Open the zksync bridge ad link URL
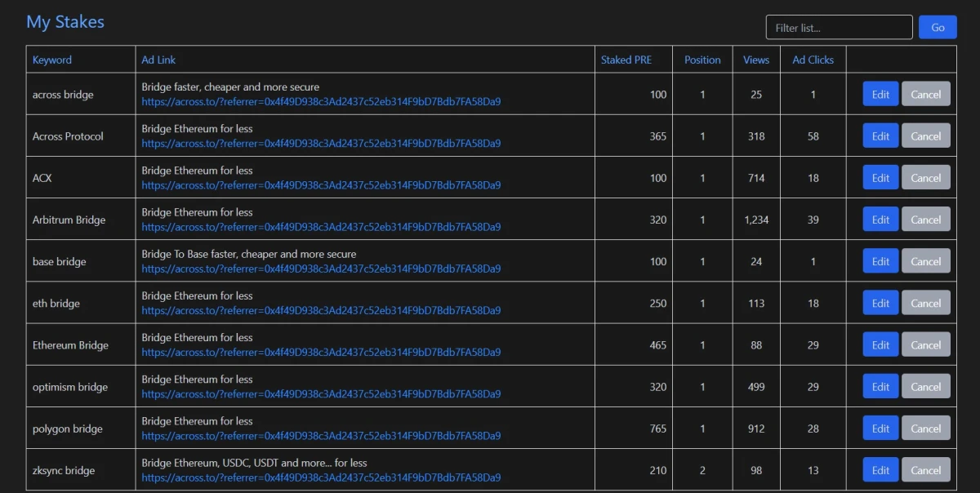Image resolution: width=980 pixels, height=493 pixels. click(321, 477)
